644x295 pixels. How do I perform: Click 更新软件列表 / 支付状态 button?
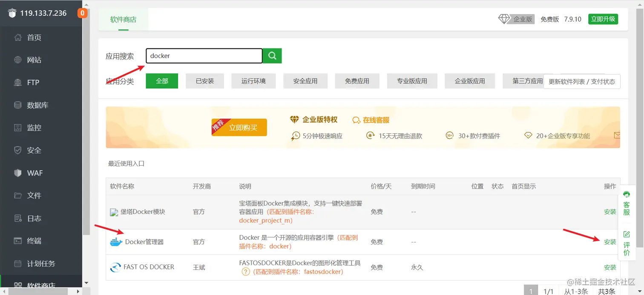pyautogui.click(x=582, y=81)
